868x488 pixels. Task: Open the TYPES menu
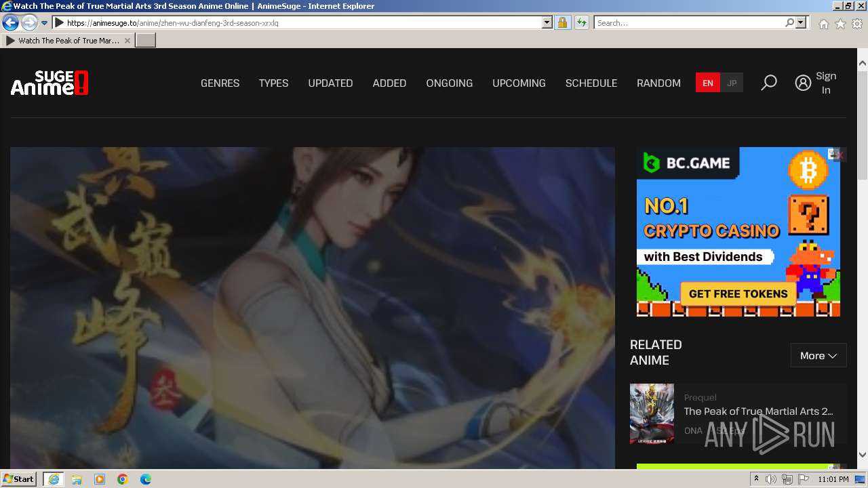(x=273, y=83)
